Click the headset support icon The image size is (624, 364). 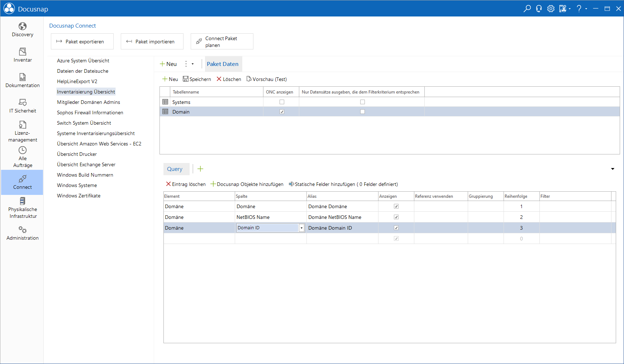[x=539, y=9]
